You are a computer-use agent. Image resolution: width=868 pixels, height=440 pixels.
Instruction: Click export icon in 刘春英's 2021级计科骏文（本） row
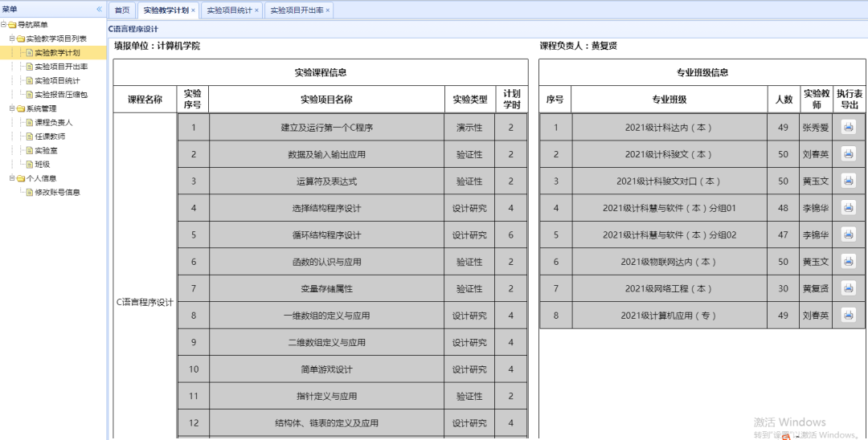click(x=849, y=154)
